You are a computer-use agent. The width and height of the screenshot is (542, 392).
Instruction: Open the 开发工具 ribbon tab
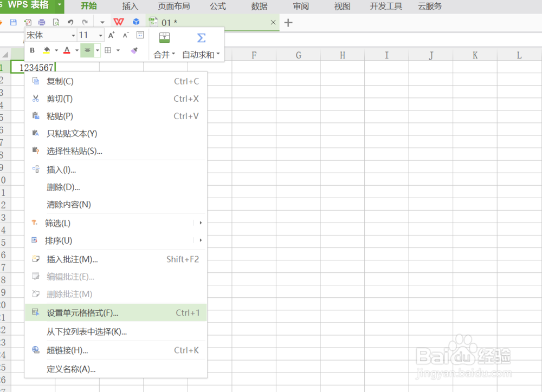pos(386,6)
